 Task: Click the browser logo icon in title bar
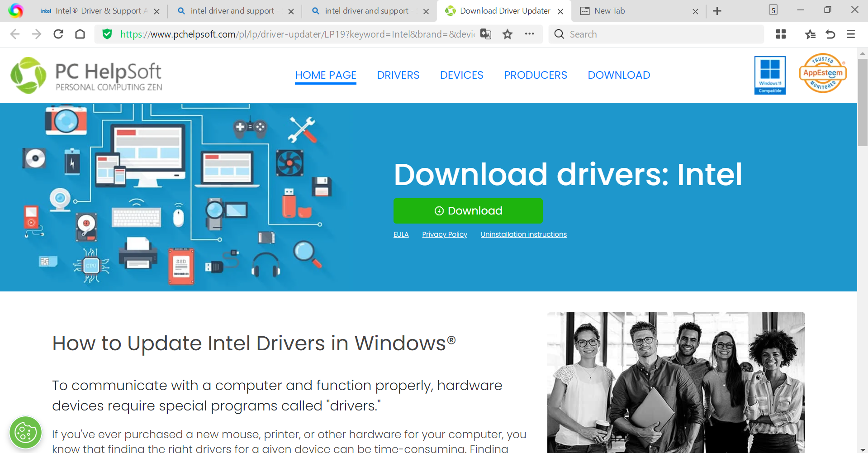15,10
